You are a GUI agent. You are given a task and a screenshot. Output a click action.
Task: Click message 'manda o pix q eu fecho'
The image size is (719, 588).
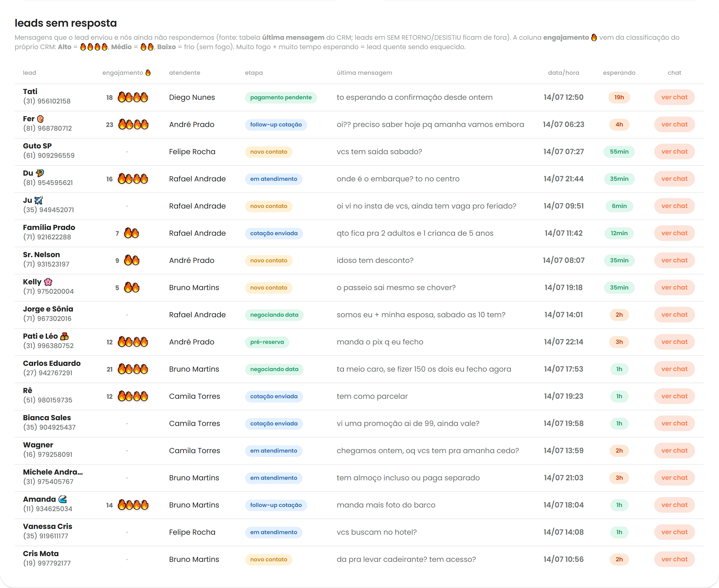point(380,342)
